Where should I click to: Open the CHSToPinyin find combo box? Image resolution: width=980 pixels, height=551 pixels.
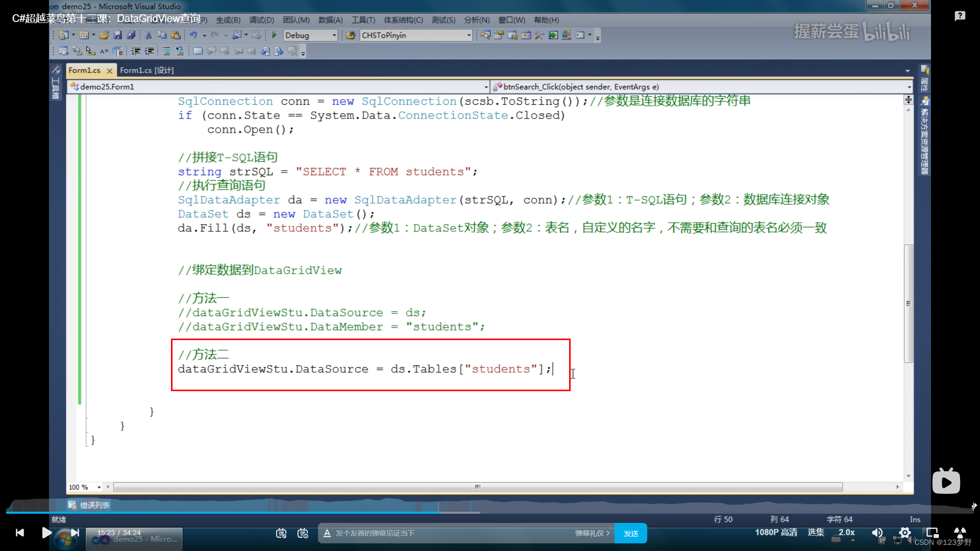(x=416, y=35)
